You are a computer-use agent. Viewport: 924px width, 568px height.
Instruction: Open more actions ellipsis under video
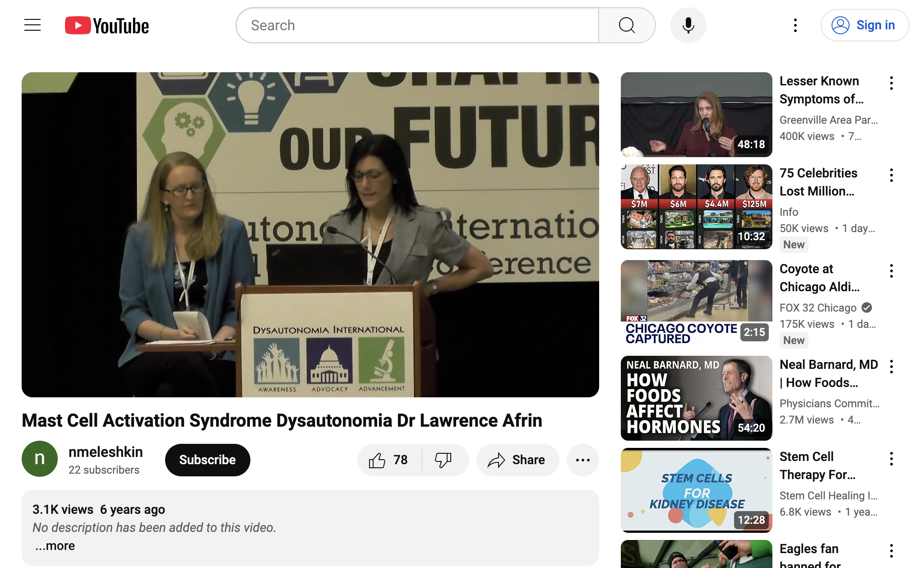[x=582, y=460]
